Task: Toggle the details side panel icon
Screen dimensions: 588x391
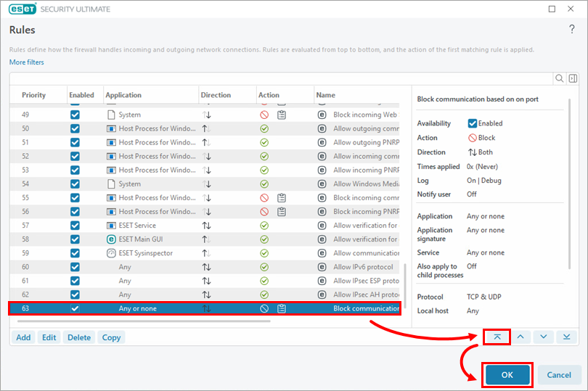Action: tap(573, 78)
